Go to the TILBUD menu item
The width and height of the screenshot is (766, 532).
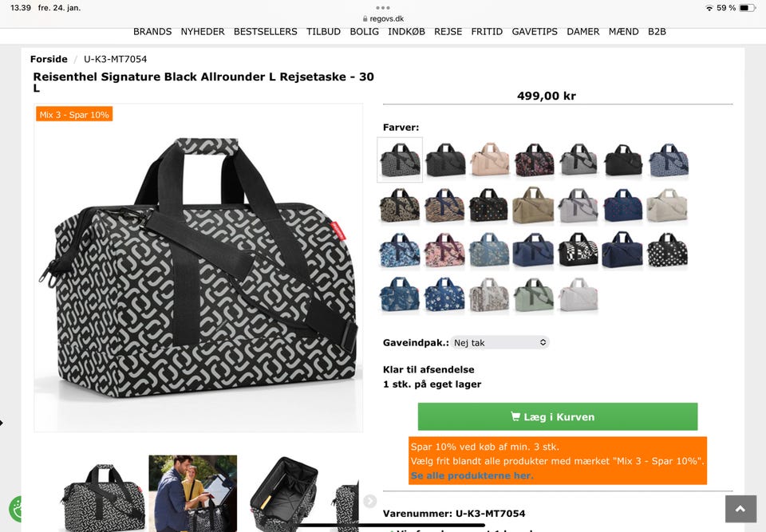point(323,32)
